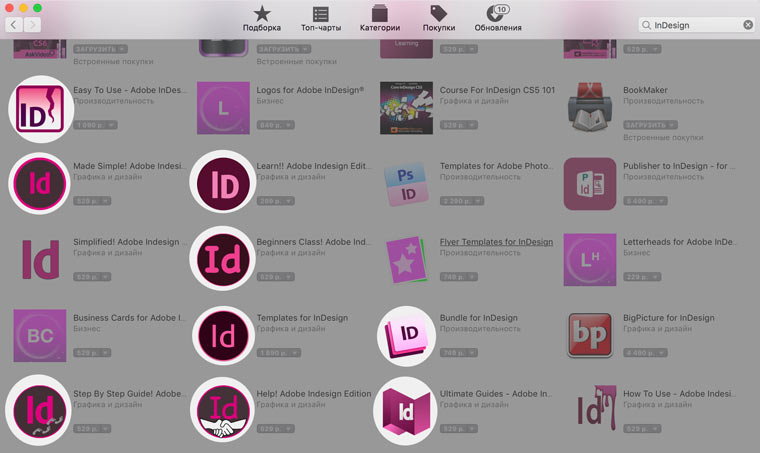Click the Learn!! Adobe Indesign Edition icon

(x=223, y=184)
